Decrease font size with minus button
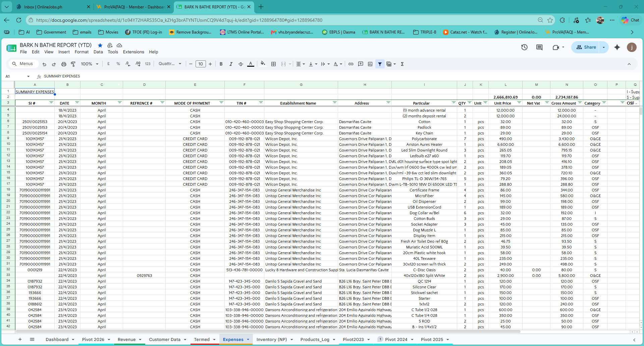Screen dimensions: 644x346 pyautogui.click(x=191, y=64)
